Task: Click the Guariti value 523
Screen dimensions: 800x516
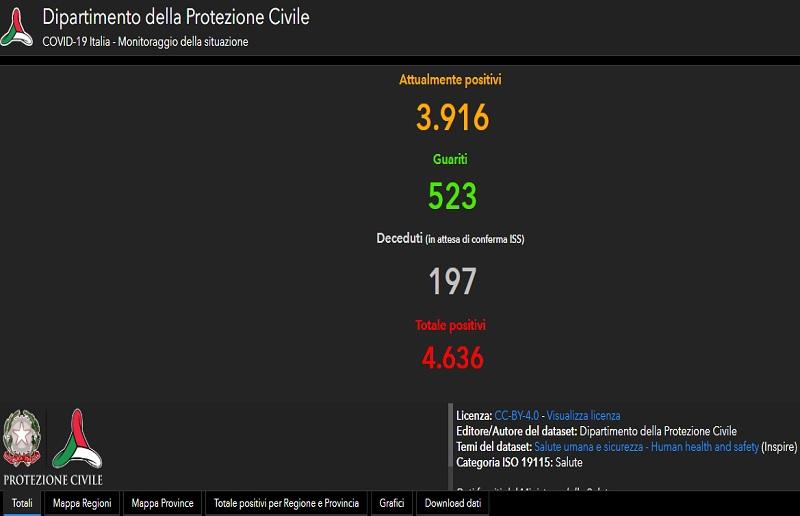Action: pyautogui.click(x=453, y=196)
